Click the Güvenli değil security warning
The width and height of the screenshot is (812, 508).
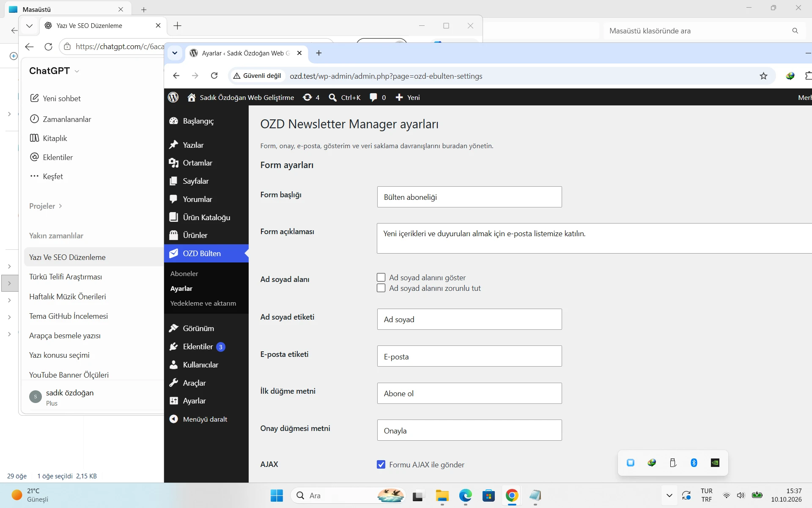click(257, 76)
